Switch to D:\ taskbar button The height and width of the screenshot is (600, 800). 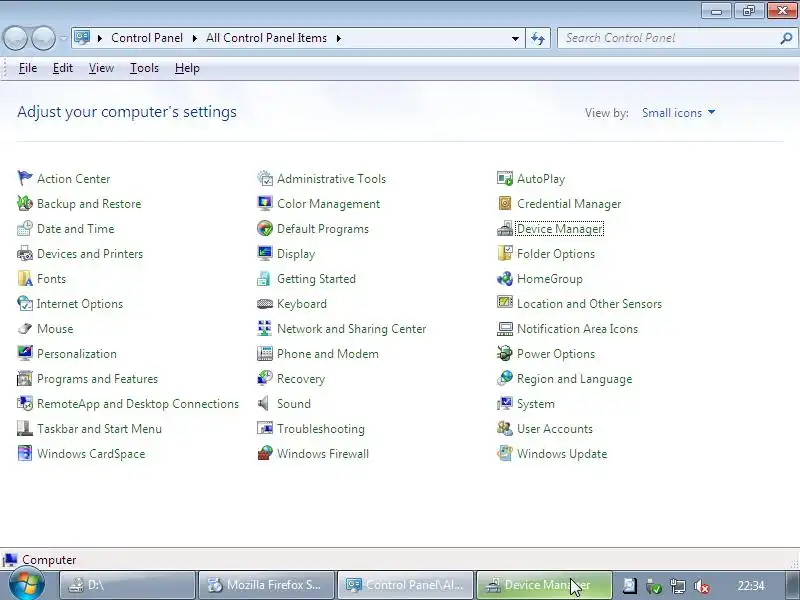tap(128, 585)
